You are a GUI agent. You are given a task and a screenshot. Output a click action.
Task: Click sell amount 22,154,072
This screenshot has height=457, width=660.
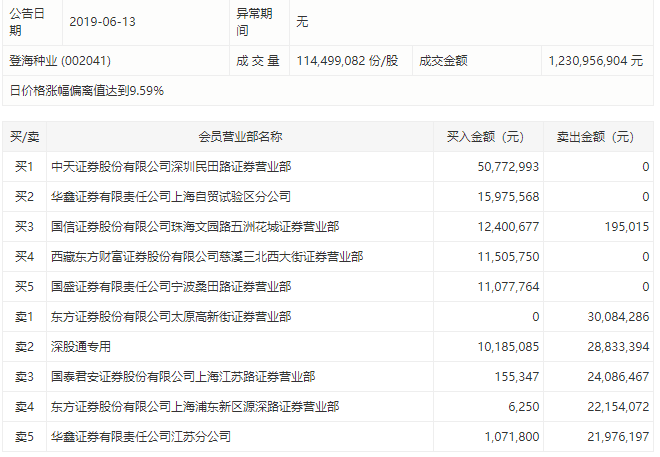point(618,407)
